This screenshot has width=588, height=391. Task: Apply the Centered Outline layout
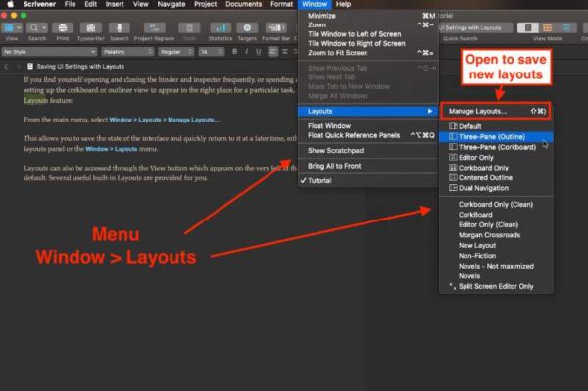coord(496,178)
